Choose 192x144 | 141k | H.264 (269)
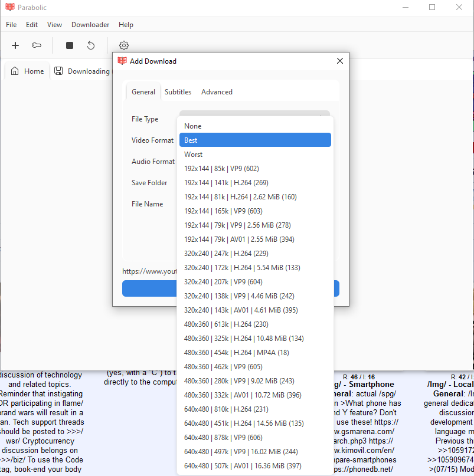Viewport: 474px width, 476px height. (x=255, y=182)
